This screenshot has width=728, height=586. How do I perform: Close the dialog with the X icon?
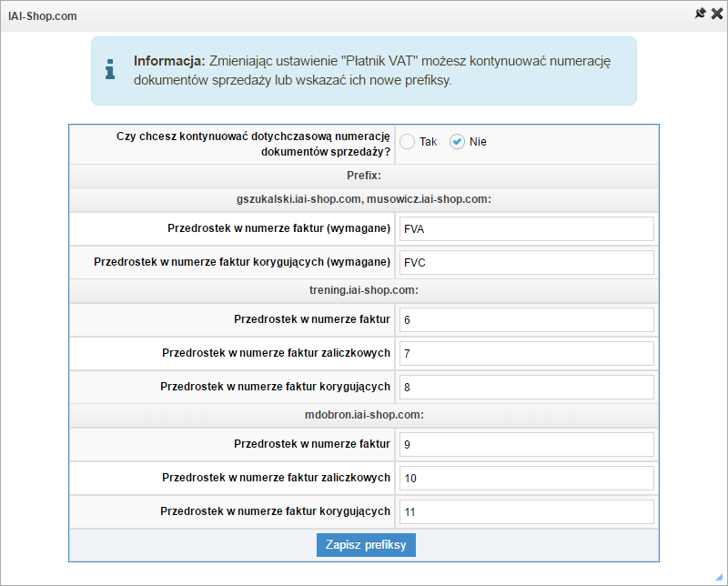716,14
